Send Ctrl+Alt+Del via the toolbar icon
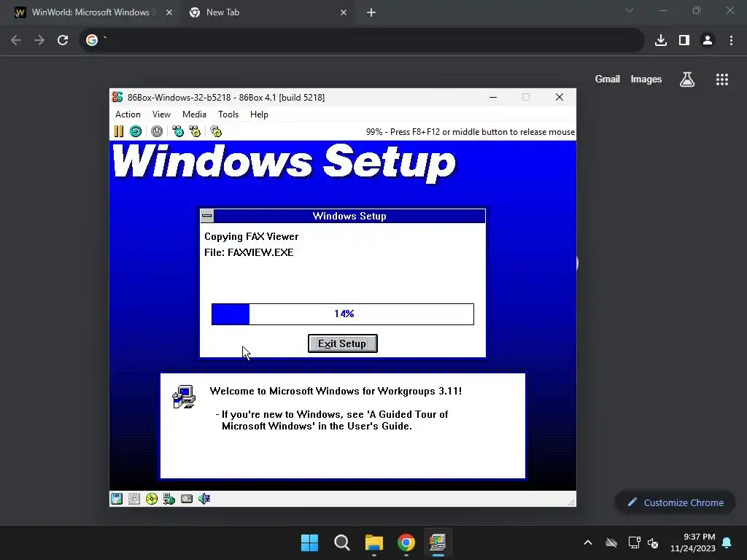 [x=178, y=131]
